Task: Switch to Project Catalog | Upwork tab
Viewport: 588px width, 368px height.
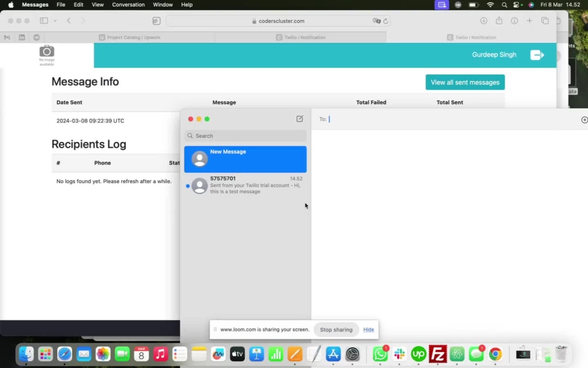Action: click(129, 37)
